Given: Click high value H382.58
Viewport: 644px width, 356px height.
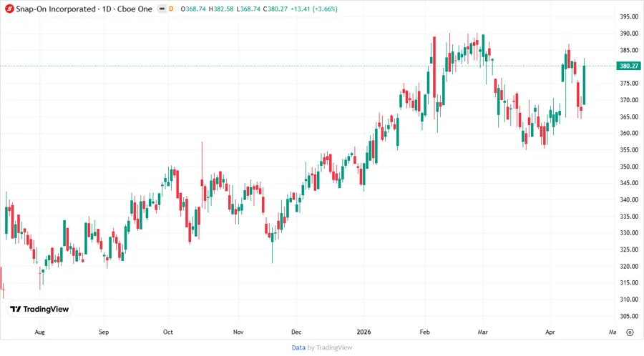Looking at the screenshot, I should point(221,9).
